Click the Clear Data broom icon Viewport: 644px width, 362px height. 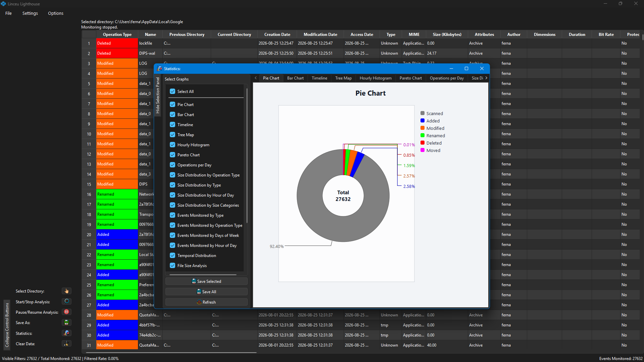click(x=66, y=344)
